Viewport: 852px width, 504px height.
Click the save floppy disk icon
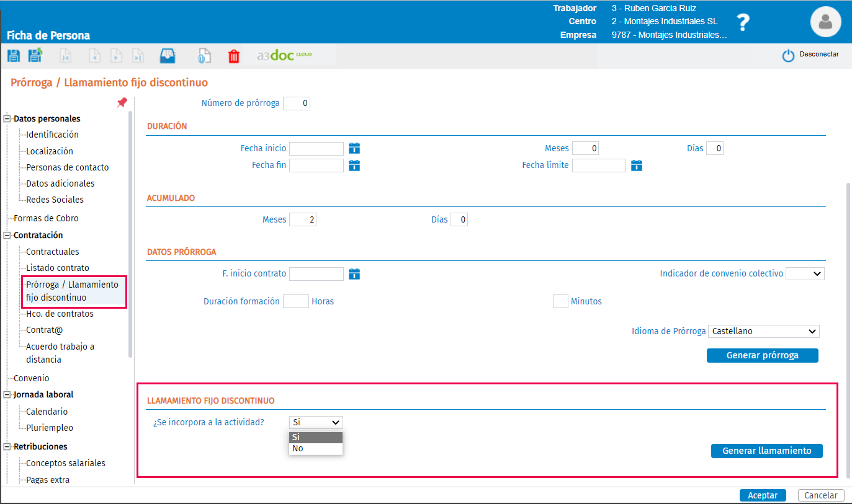pyautogui.click(x=13, y=56)
